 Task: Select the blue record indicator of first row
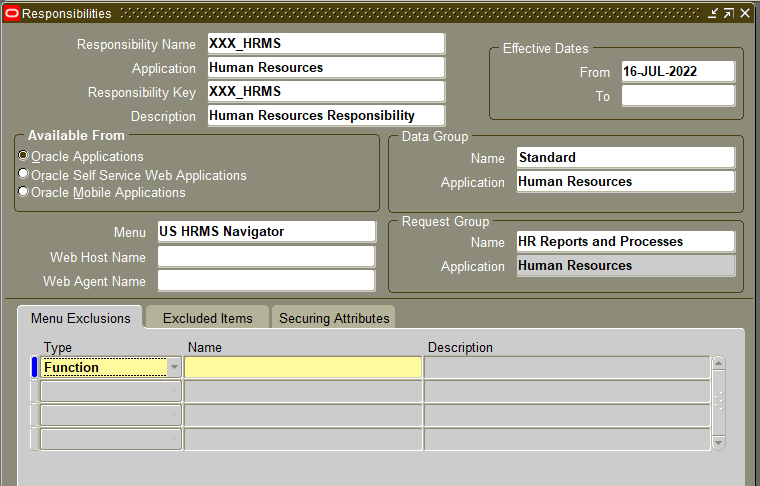[x=34, y=367]
